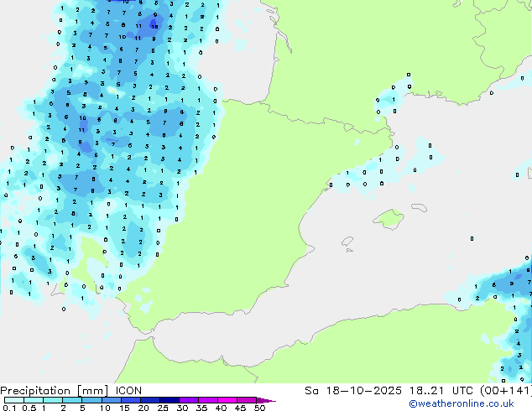532x411 pixels.
Task: Select the 2–5 mm legend color
Action: click(72, 400)
